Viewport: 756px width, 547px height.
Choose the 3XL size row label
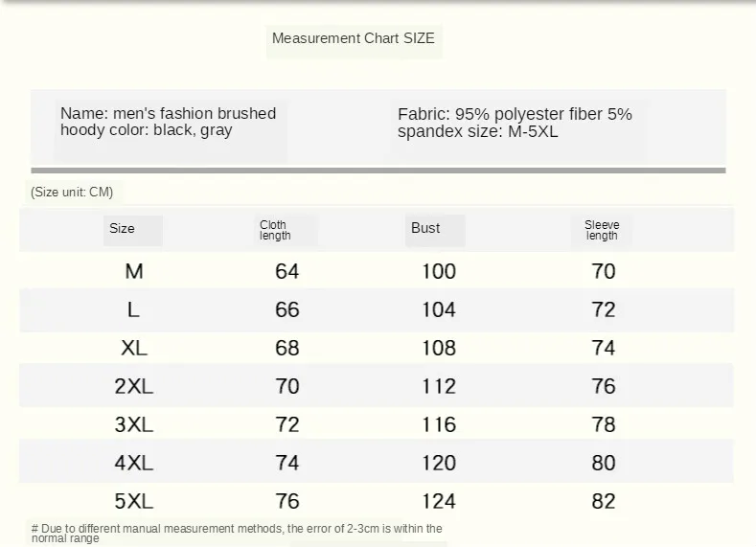(x=134, y=424)
